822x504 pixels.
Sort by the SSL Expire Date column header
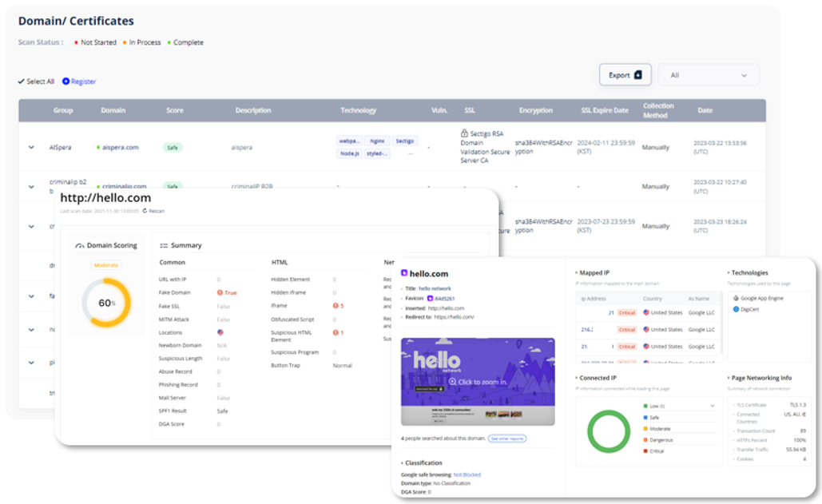[605, 110]
